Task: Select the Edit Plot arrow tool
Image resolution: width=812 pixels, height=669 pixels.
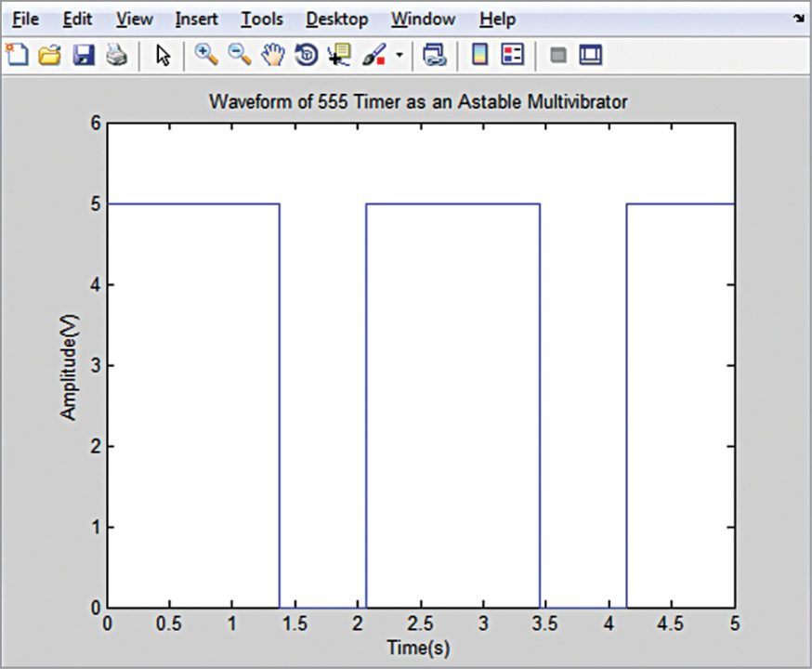Action: click(x=162, y=55)
